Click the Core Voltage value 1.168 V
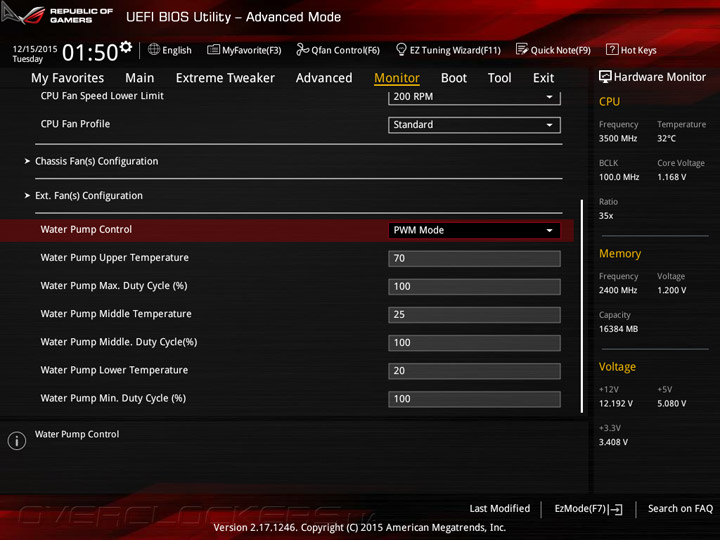 pyautogui.click(x=671, y=177)
